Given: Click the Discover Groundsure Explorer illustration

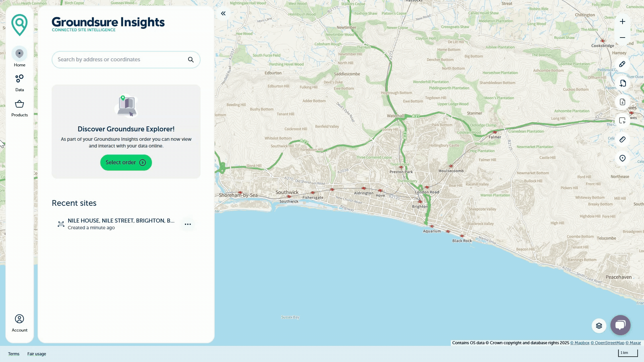Looking at the screenshot, I should 126,106.
